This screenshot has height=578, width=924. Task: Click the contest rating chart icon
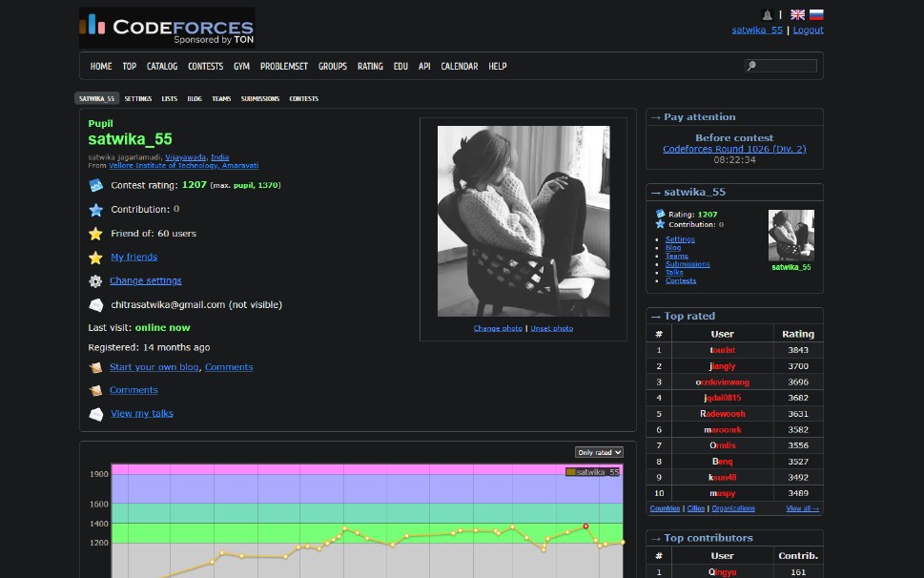[95, 186]
